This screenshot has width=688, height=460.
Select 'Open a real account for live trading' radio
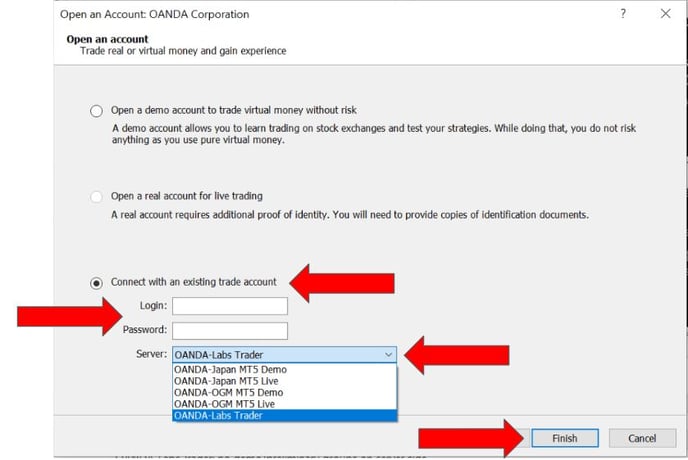click(x=96, y=197)
